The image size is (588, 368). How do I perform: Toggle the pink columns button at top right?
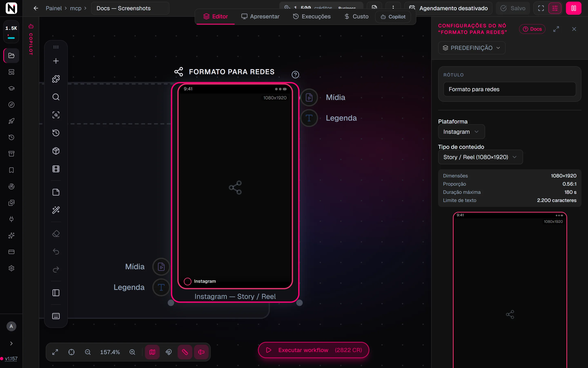pyautogui.click(x=574, y=8)
